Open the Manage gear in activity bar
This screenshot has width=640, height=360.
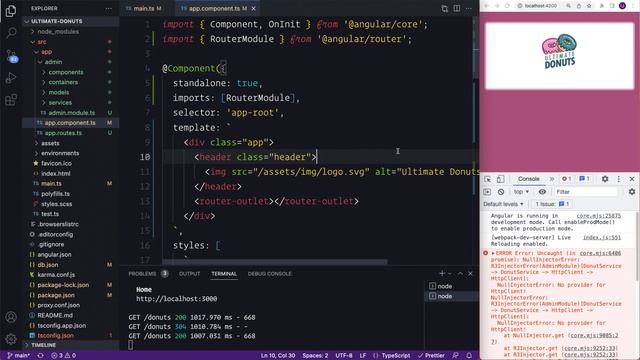(x=11, y=339)
